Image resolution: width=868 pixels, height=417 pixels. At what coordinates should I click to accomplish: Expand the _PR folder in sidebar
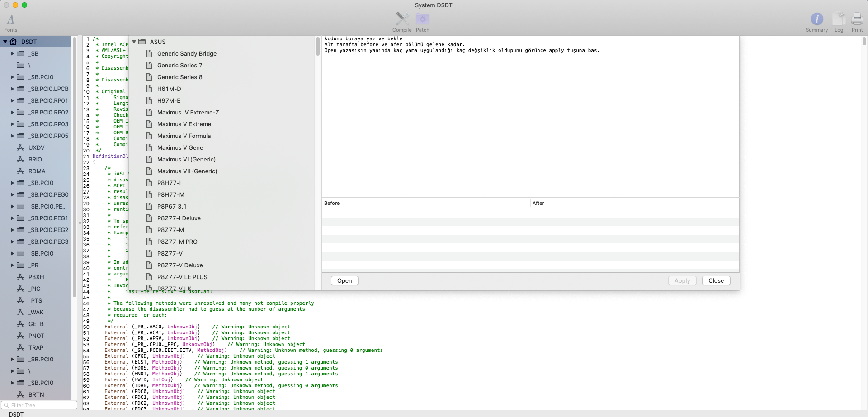point(13,265)
